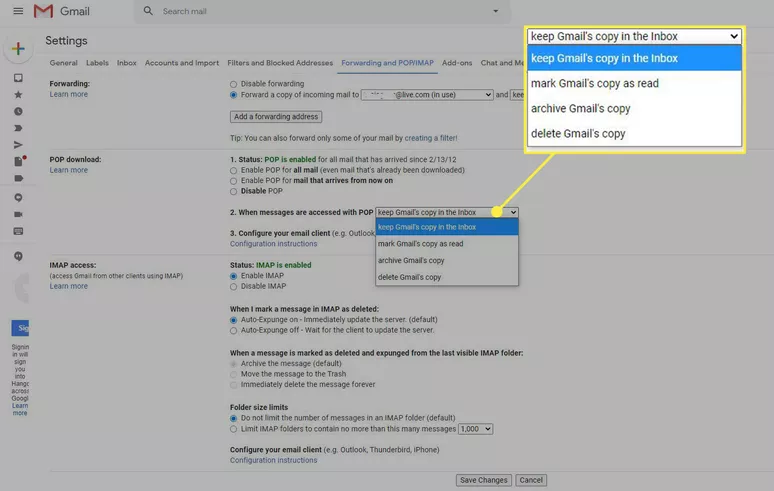Image resolution: width=774 pixels, height=491 pixels.
Task: Switch to the General tab
Action: click(x=64, y=63)
